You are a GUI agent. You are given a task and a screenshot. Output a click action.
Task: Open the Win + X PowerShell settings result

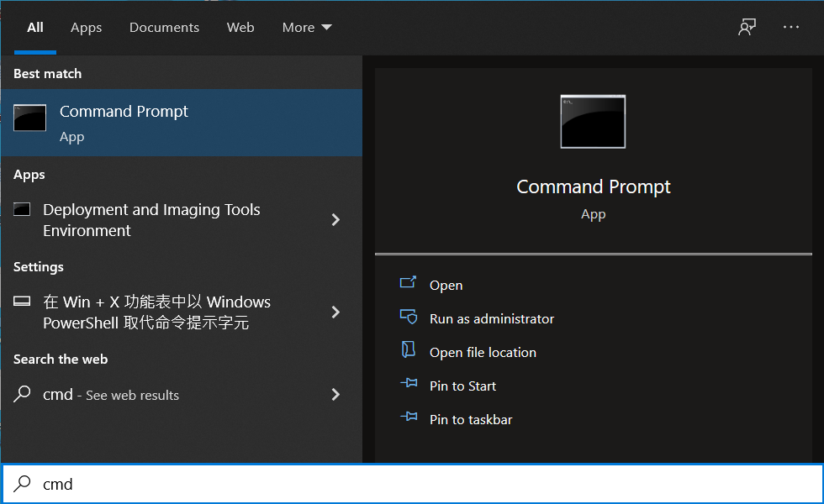point(182,312)
